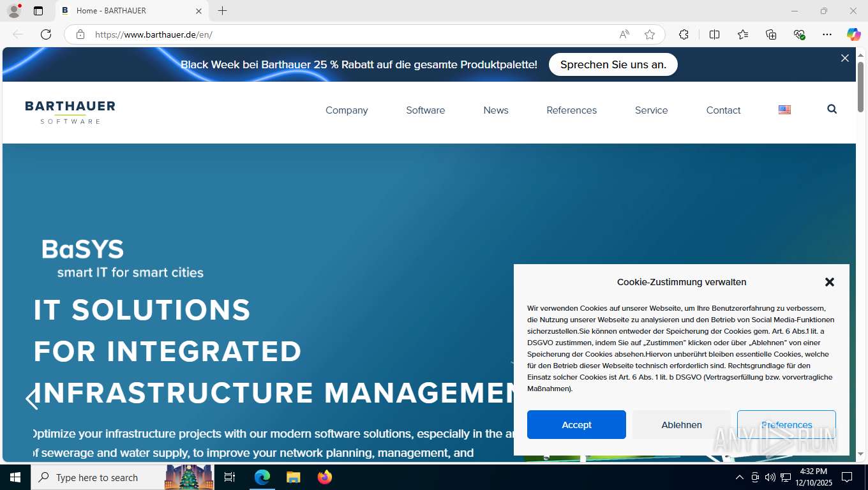Click the Cookie-Zustimmung verwalten heading
Screen dimensions: 868x490
point(682,282)
